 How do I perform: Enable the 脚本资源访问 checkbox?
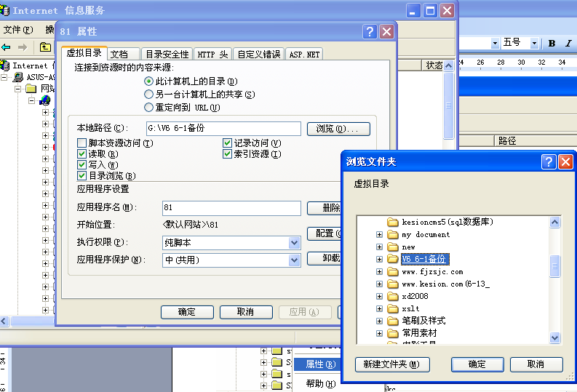coord(81,143)
